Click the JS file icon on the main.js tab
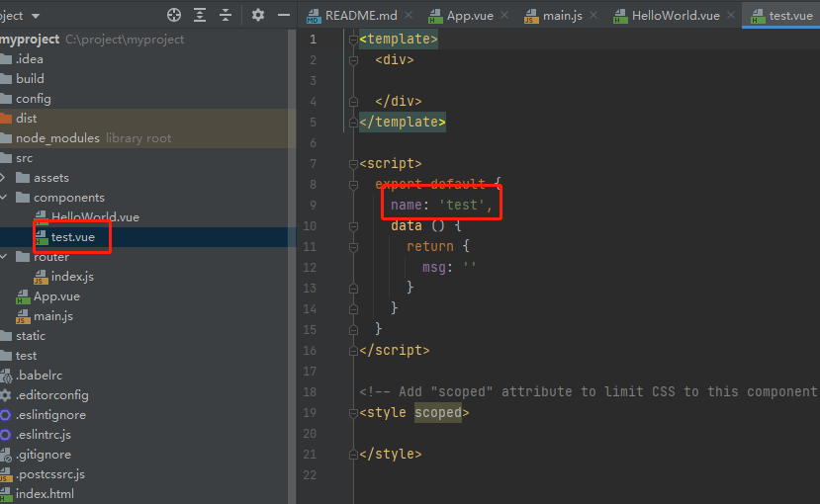The image size is (820, 504). 531,16
